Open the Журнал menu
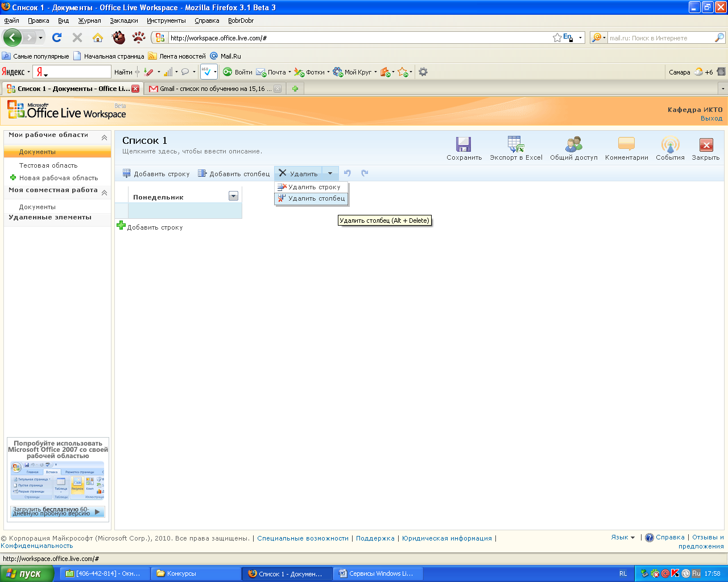 pyautogui.click(x=90, y=20)
